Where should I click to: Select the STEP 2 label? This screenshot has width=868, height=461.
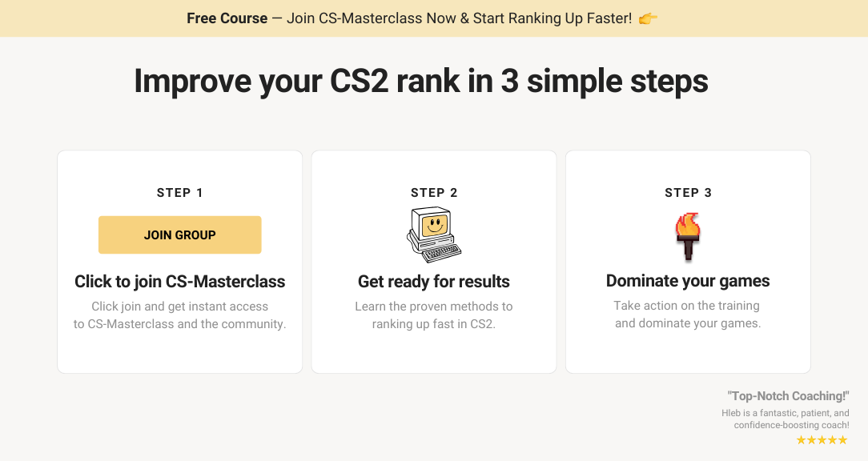point(434,193)
